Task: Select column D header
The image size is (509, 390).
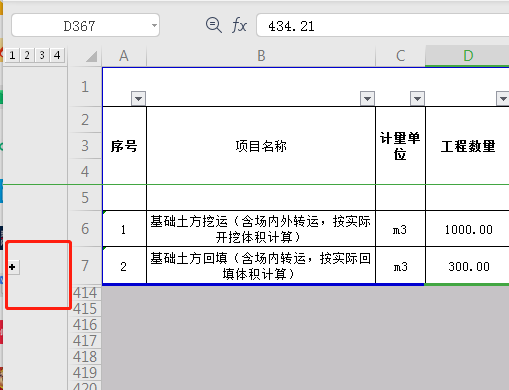Action: [x=467, y=56]
